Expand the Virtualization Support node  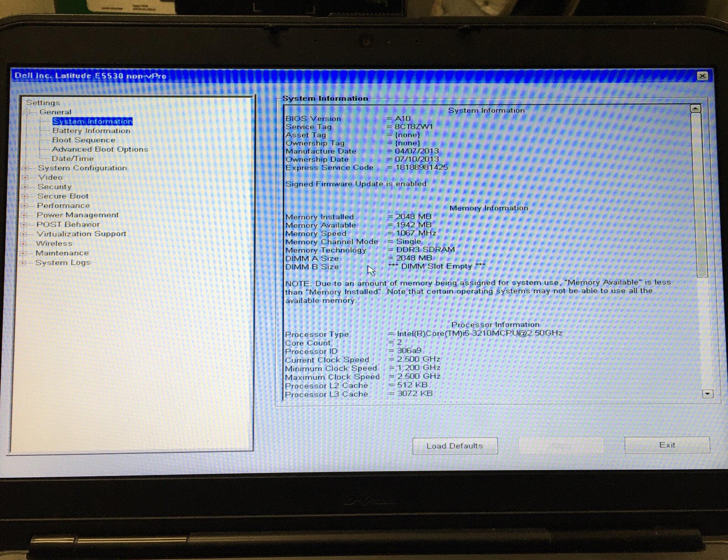tap(24, 234)
